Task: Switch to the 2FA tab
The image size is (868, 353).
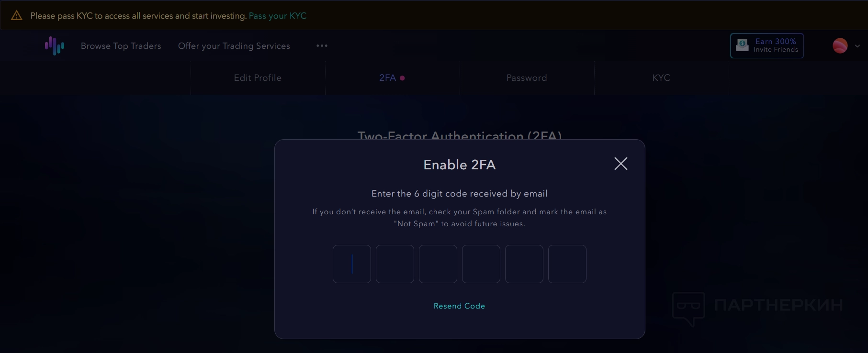Action: 388,78
